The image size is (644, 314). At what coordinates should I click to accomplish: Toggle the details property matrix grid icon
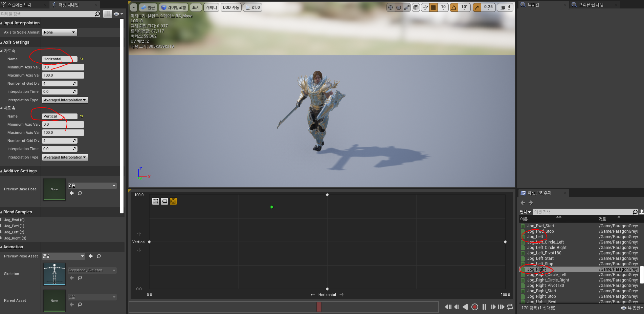[x=108, y=14]
